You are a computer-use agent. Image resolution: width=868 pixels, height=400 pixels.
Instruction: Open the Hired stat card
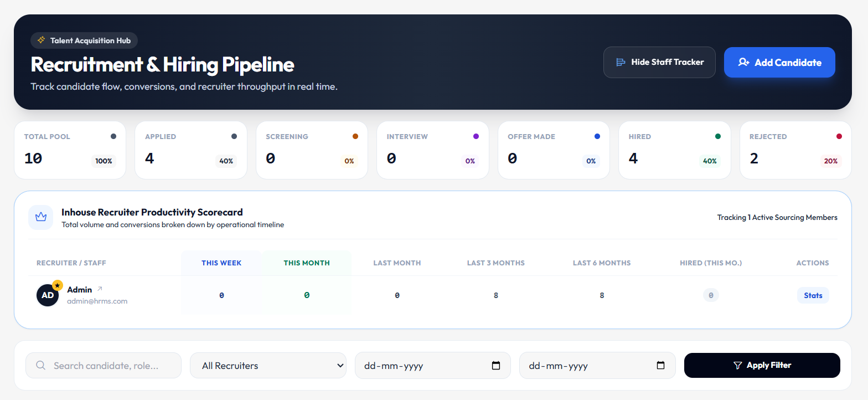click(675, 150)
